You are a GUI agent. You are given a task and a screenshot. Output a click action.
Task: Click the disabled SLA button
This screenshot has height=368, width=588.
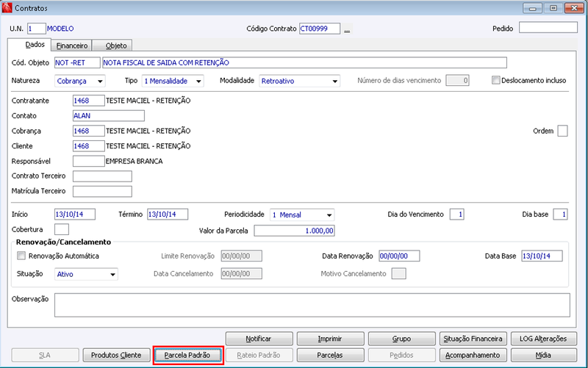point(45,355)
